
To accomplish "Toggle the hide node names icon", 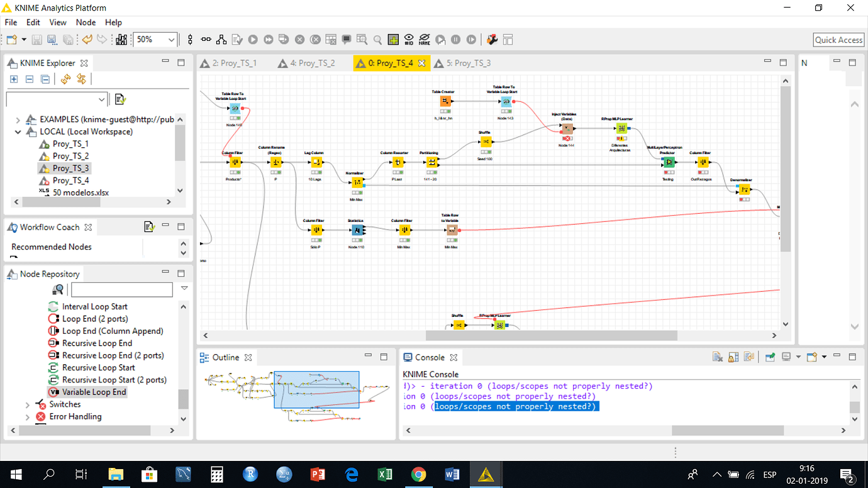I will click(x=425, y=40).
